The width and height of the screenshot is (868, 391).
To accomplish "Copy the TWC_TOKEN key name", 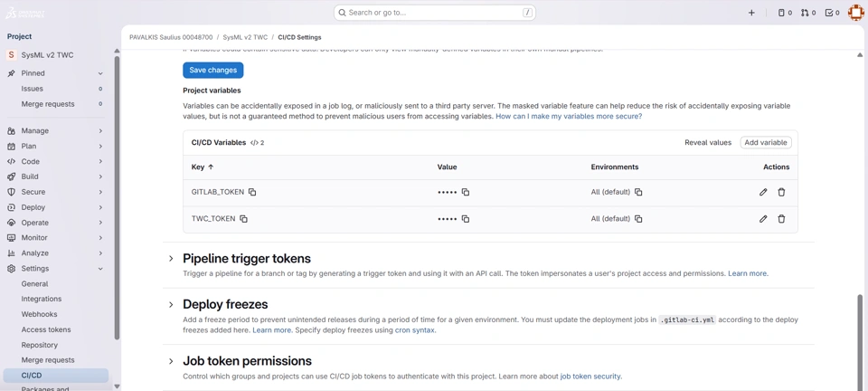I will point(243,219).
